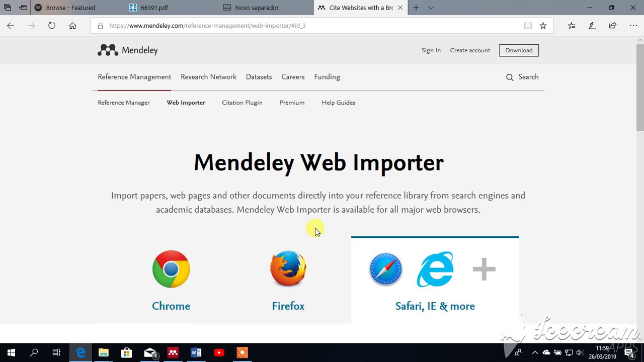Click the Edge back arrow button
Image resolution: width=644 pixels, height=362 pixels.
(x=11, y=26)
